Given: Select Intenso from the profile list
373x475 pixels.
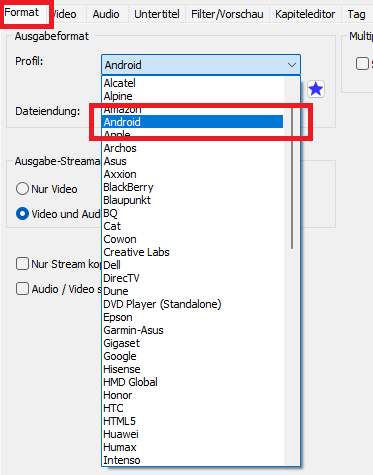Looking at the screenshot, I should pos(192,460).
